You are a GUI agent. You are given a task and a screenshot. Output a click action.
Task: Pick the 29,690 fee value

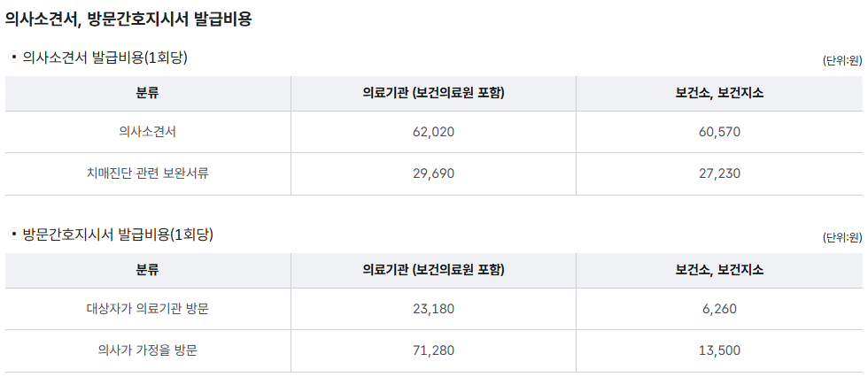[433, 173]
